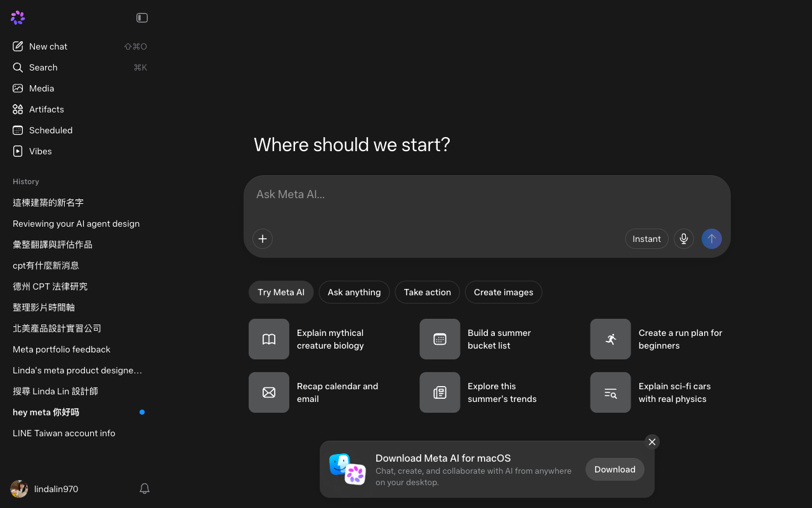Open the Instant mode selector
812x508 pixels.
click(x=646, y=239)
